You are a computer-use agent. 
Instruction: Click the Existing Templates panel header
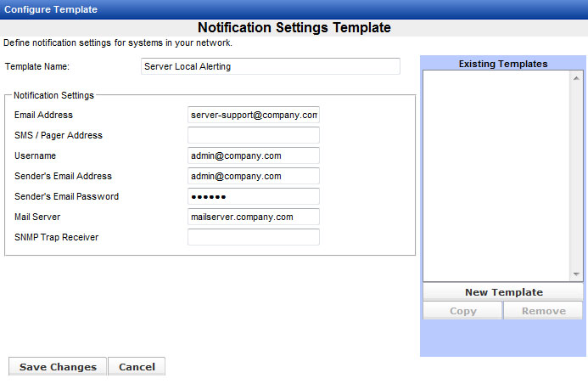pos(502,64)
